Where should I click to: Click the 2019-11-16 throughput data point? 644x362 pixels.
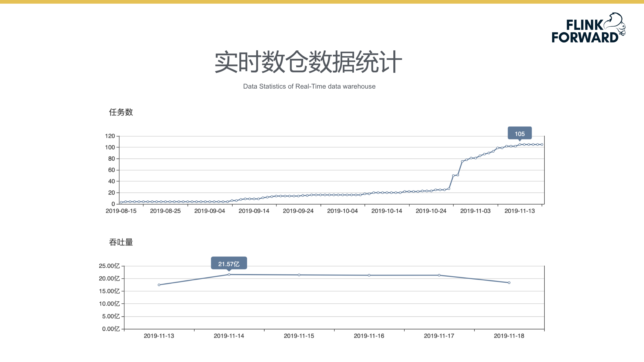(x=369, y=275)
